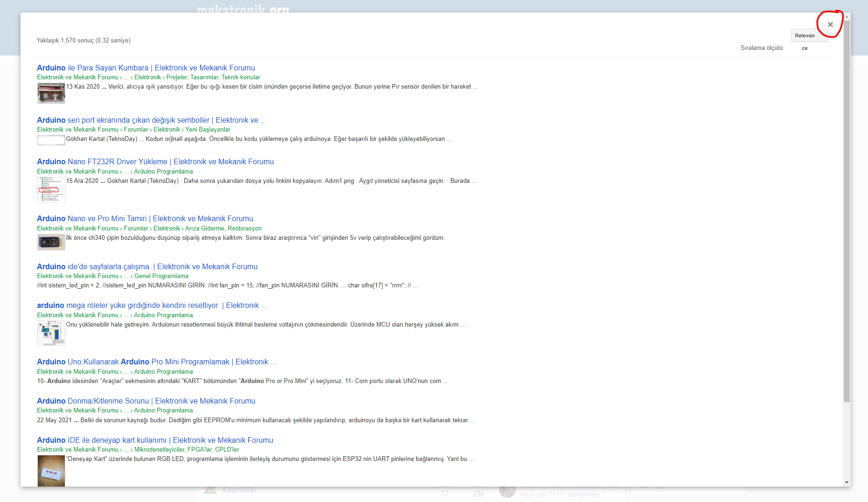The height and width of the screenshot is (502, 868).
Task: Open 'Arduino ile Para Sayan Kumbara' result
Action: click(x=146, y=68)
